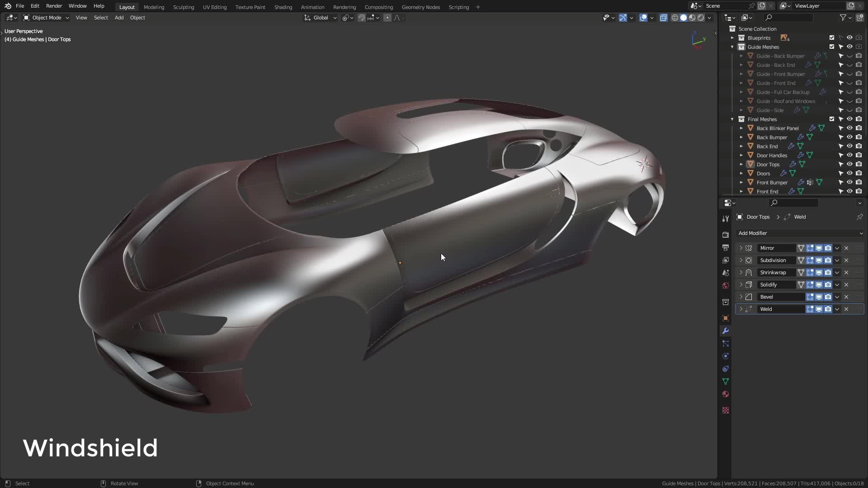
Task: Open the viewport Add menu
Action: click(119, 18)
